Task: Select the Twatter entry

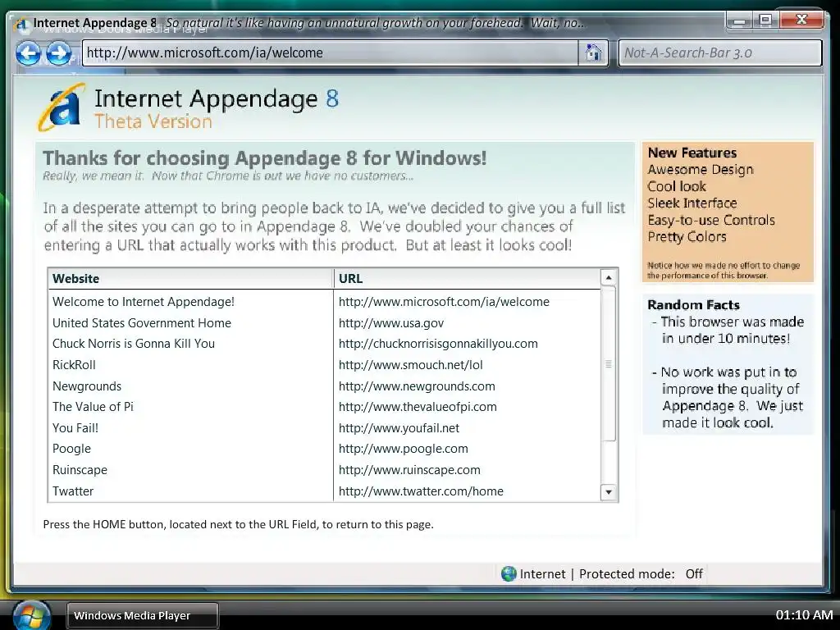Action: pyautogui.click(x=325, y=491)
